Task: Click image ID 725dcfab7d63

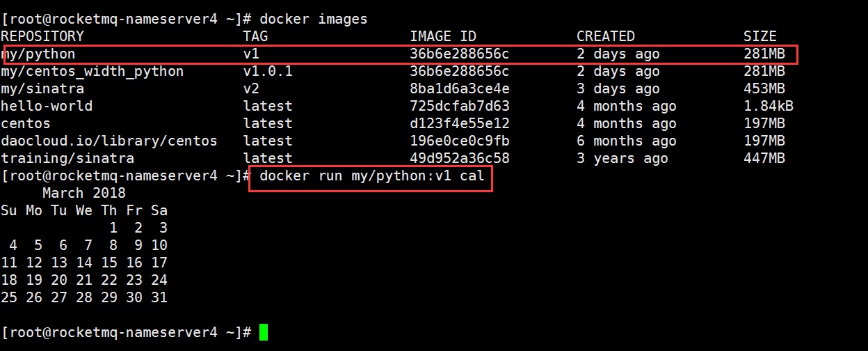Action: [x=460, y=106]
